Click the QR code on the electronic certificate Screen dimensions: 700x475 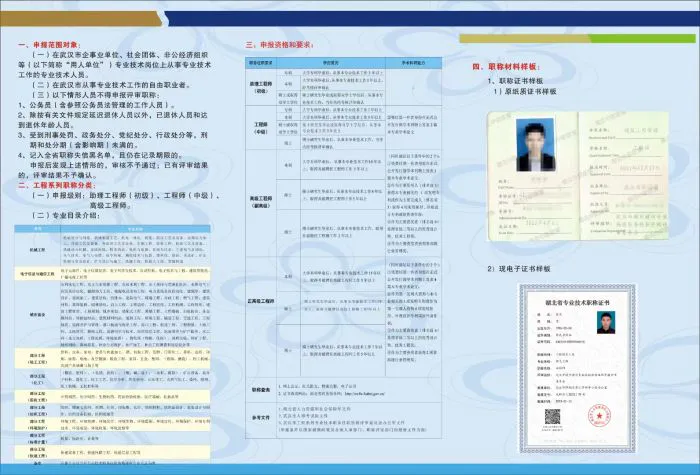point(552,417)
